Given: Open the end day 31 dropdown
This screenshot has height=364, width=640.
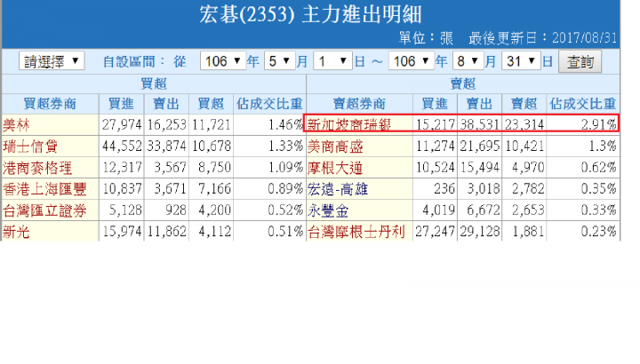Looking at the screenshot, I should (x=521, y=61).
